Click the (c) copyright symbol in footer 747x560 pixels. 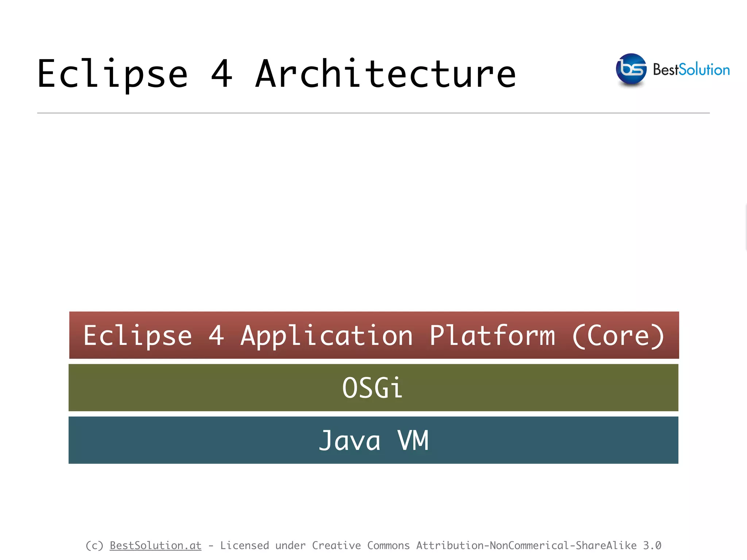[94, 545]
